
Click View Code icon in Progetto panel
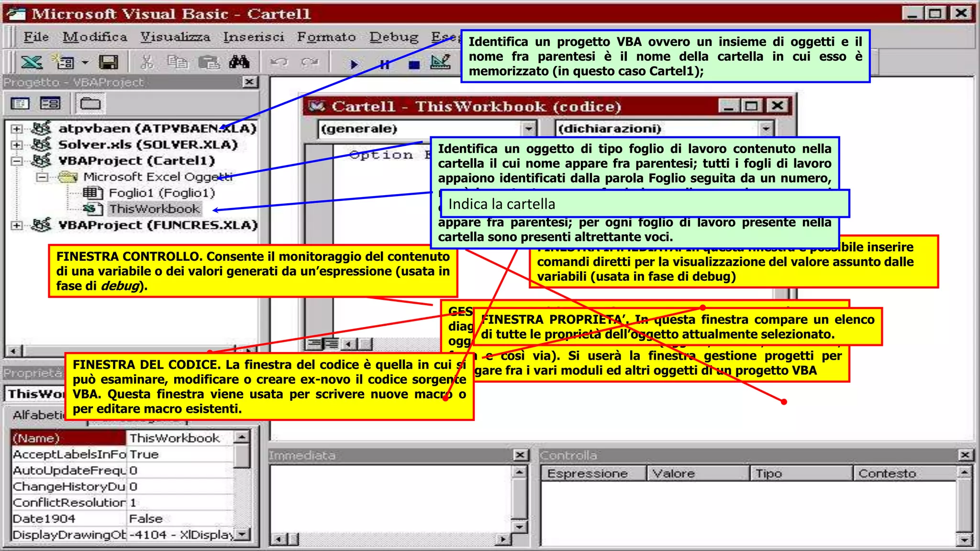pyautogui.click(x=20, y=103)
